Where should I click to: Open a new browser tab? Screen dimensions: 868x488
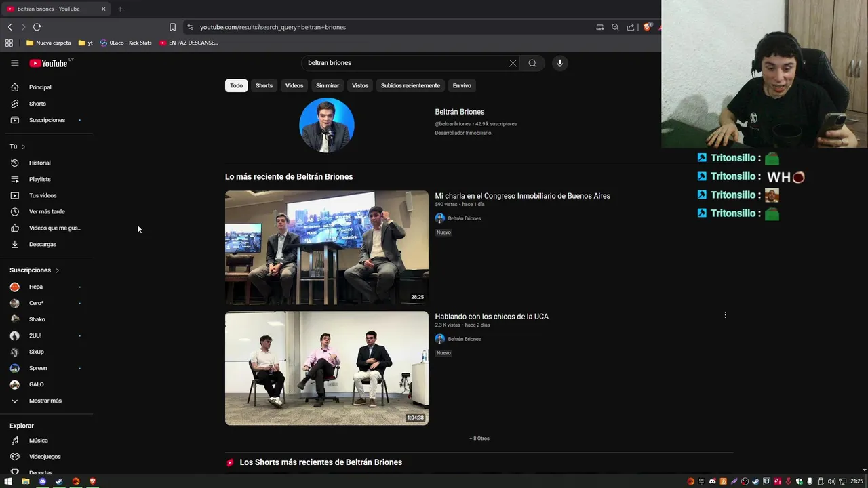tap(120, 9)
